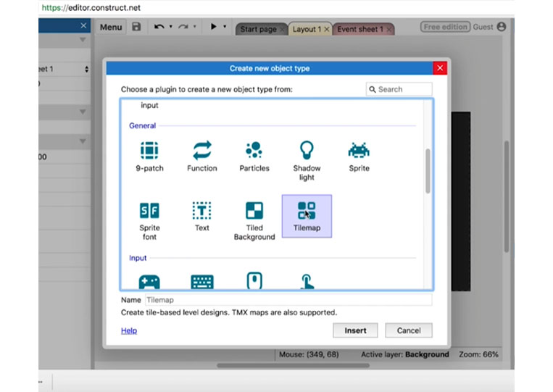Click the General category heading
Screen dimensions: 553x392
[x=142, y=125]
